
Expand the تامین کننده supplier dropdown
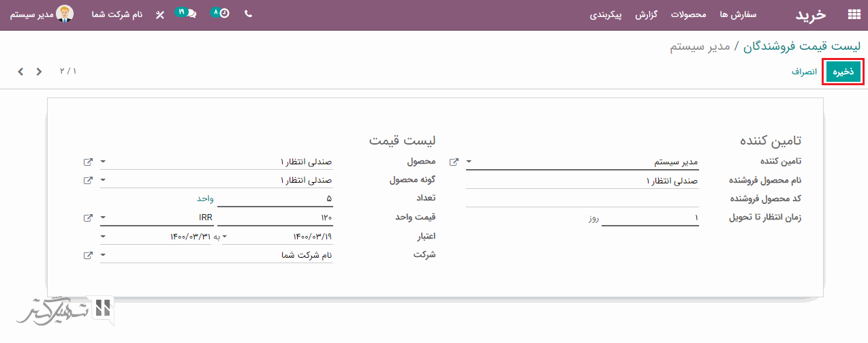pyautogui.click(x=469, y=162)
